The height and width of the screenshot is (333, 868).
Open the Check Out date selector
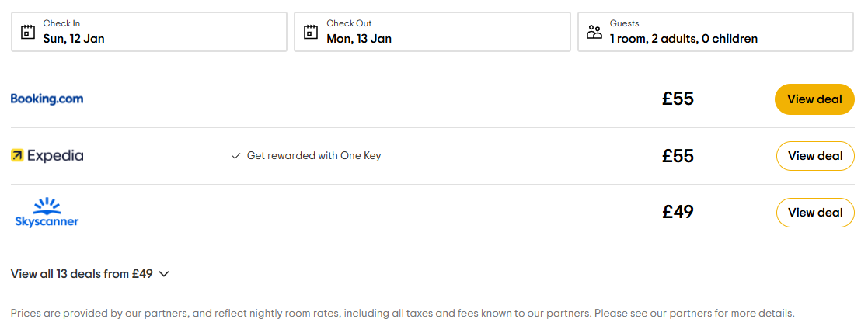coord(432,32)
